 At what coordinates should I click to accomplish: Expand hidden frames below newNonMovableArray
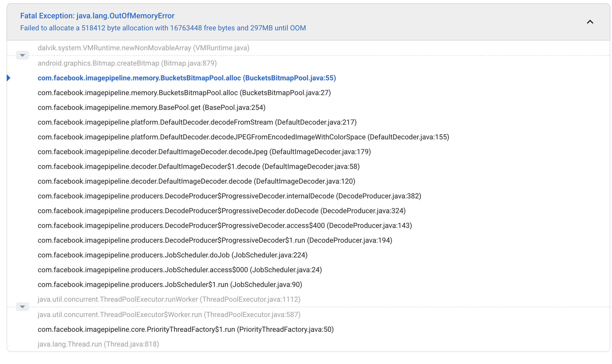22,55
